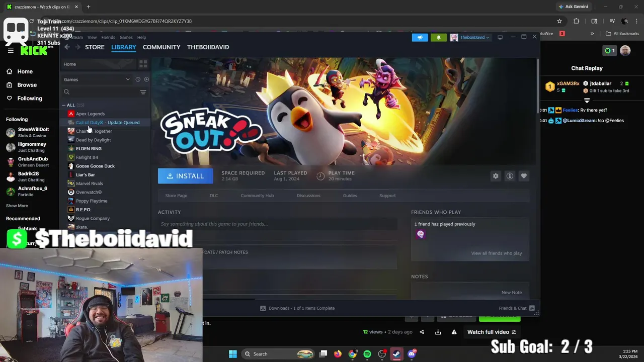Go forward using Steam's forward arrow

pos(77,47)
